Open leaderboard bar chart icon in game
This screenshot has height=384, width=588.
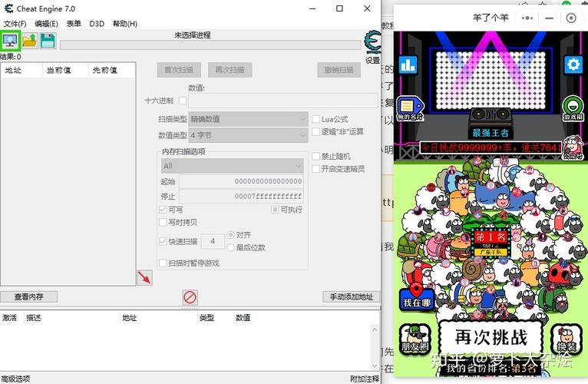point(408,65)
